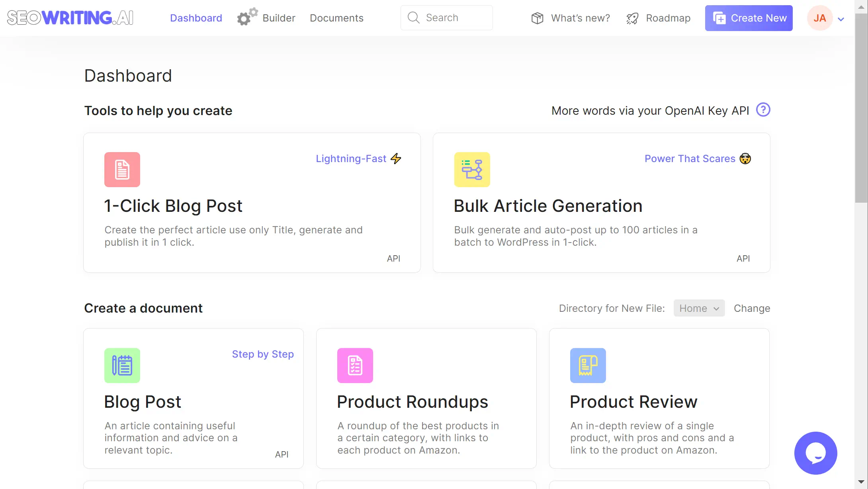Viewport: 868px width, 489px height.
Task: Open the Builder menu item
Action: (x=278, y=18)
